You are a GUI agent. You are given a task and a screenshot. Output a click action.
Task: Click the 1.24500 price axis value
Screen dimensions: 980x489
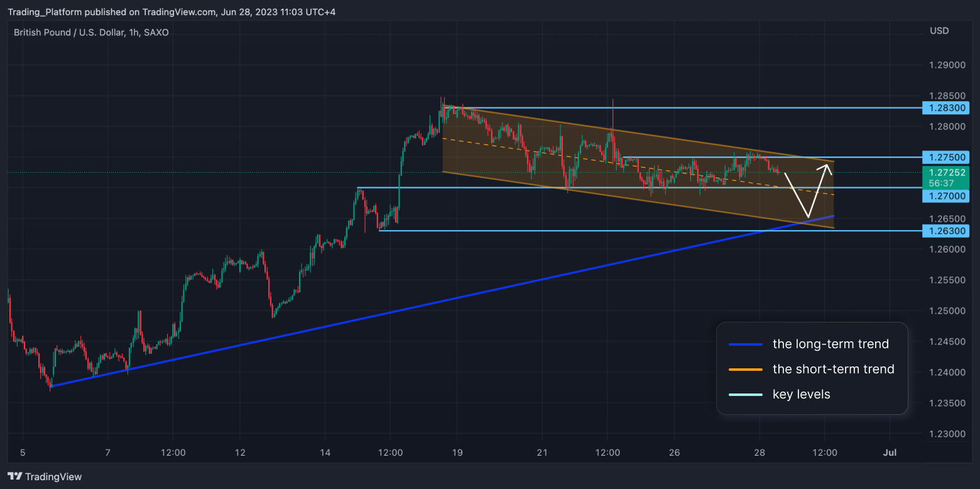click(947, 342)
